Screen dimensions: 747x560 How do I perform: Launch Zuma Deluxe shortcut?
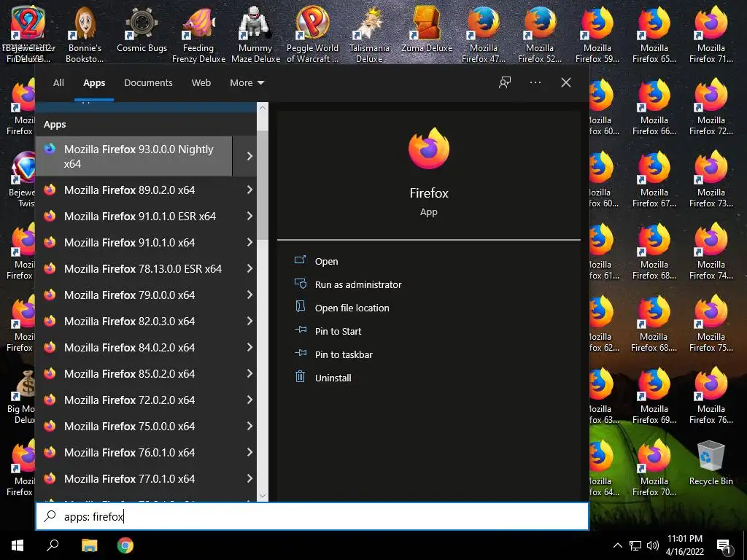click(426, 29)
